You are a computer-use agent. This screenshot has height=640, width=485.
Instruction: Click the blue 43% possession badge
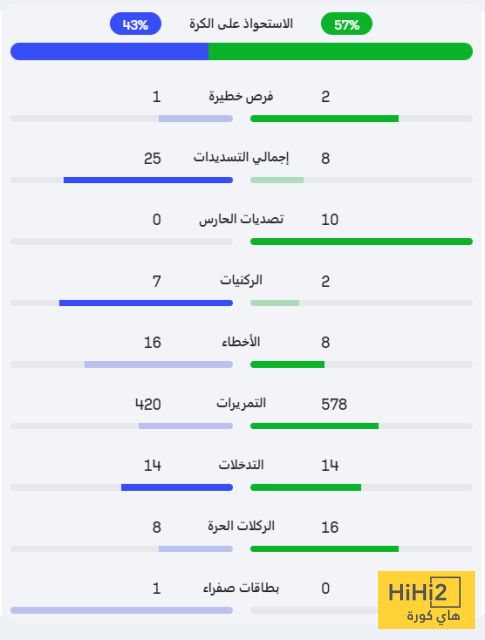[136, 24]
